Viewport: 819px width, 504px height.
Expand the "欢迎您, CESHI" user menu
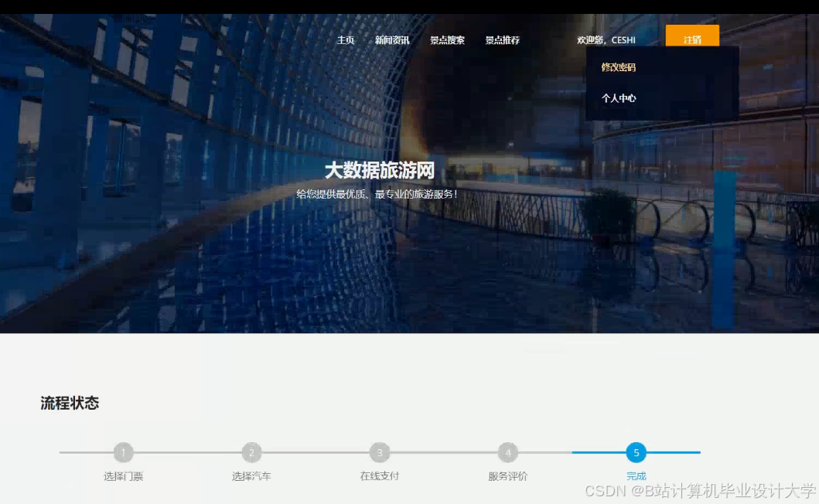point(606,39)
